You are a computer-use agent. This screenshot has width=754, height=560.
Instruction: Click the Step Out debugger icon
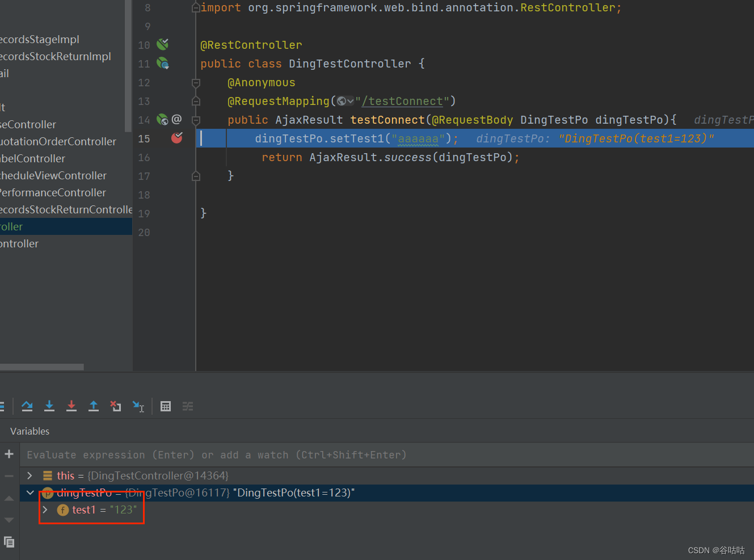click(x=94, y=406)
